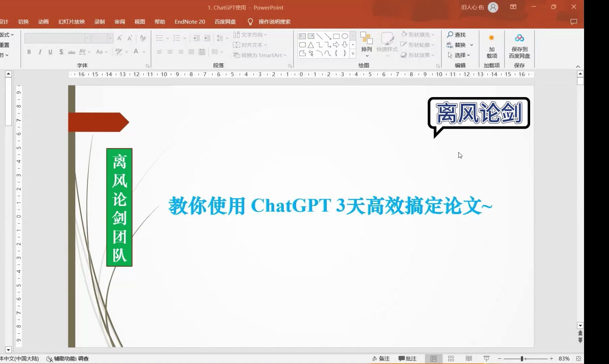
Task: Decrease the list indent level
Action: [x=196, y=38]
